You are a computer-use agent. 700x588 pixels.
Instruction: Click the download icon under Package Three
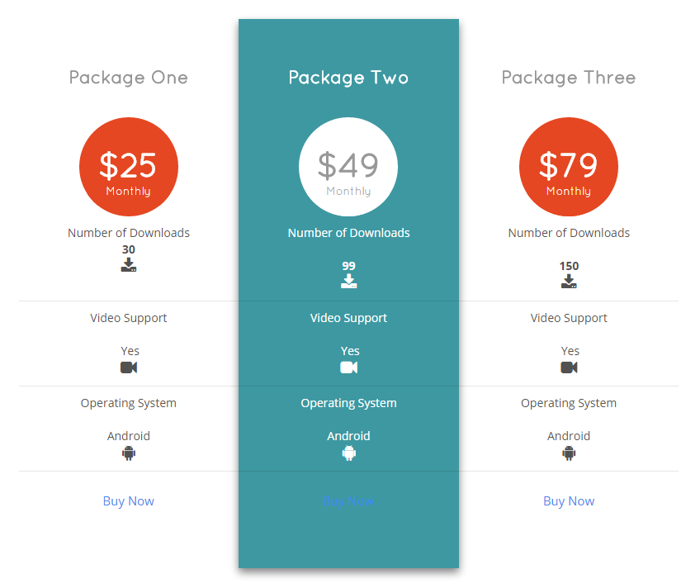[569, 282]
